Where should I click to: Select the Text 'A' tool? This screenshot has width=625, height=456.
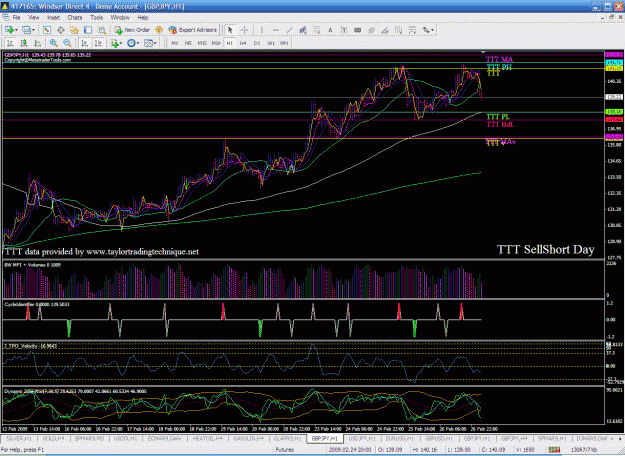click(330, 30)
